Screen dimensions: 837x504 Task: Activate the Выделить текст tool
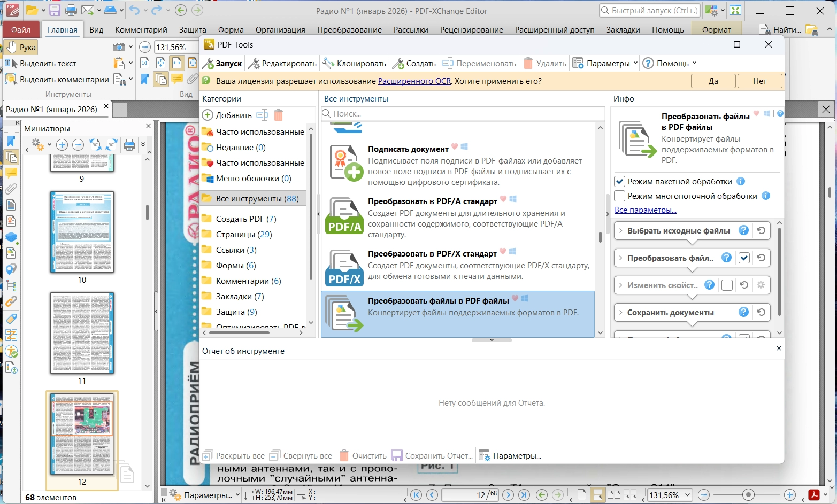coord(41,64)
